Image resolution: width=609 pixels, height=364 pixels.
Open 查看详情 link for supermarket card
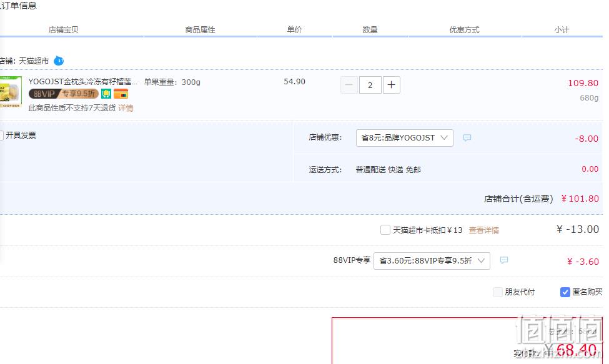[x=483, y=230]
